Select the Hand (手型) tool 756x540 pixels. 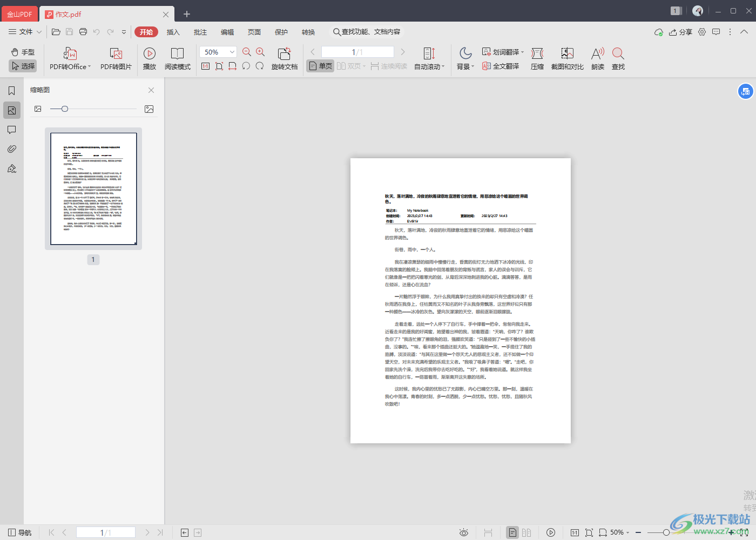(23, 52)
